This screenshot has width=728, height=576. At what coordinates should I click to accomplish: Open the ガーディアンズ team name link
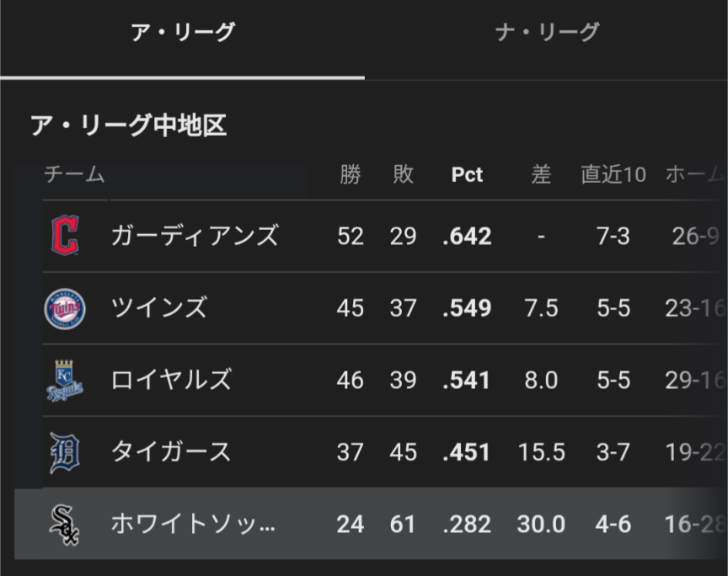pyautogui.click(x=195, y=236)
